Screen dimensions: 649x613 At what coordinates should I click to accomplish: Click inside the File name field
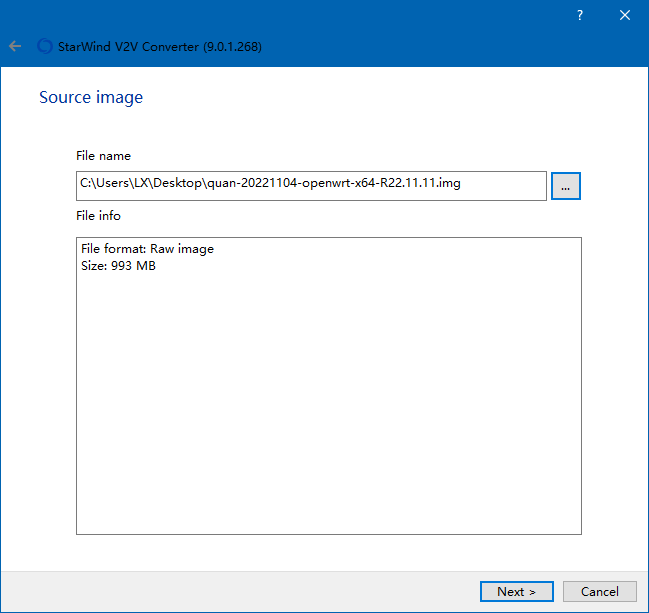click(x=311, y=186)
